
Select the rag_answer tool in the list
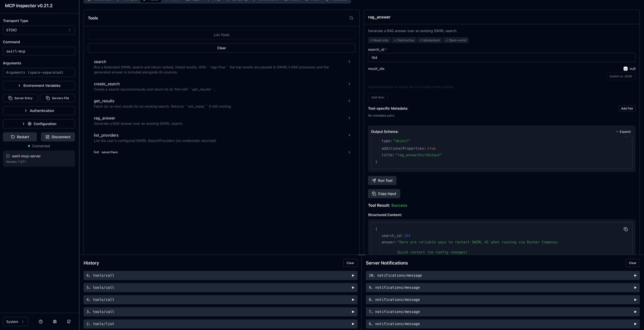pos(221,120)
